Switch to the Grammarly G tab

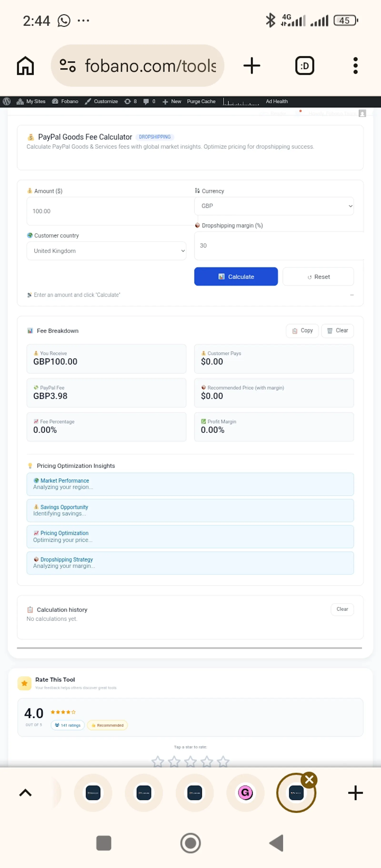pyautogui.click(x=245, y=793)
